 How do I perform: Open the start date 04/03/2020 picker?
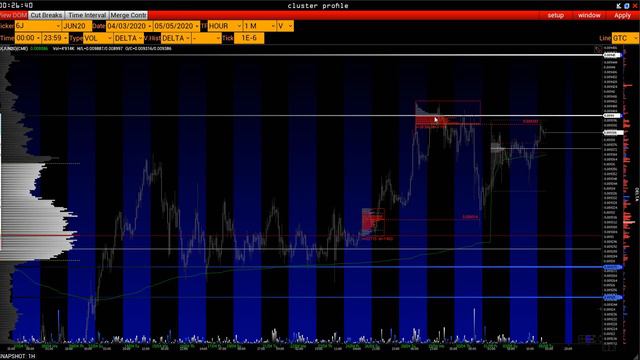[x=129, y=26]
